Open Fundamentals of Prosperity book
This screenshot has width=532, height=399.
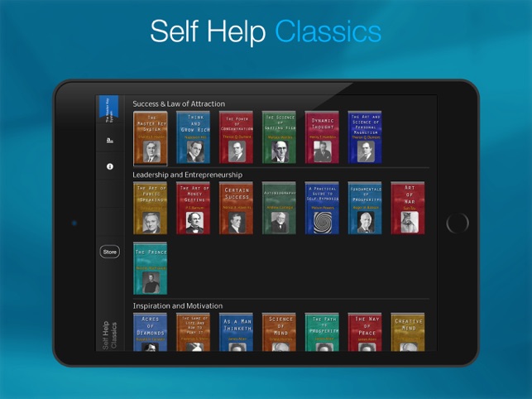[x=365, y=208]
